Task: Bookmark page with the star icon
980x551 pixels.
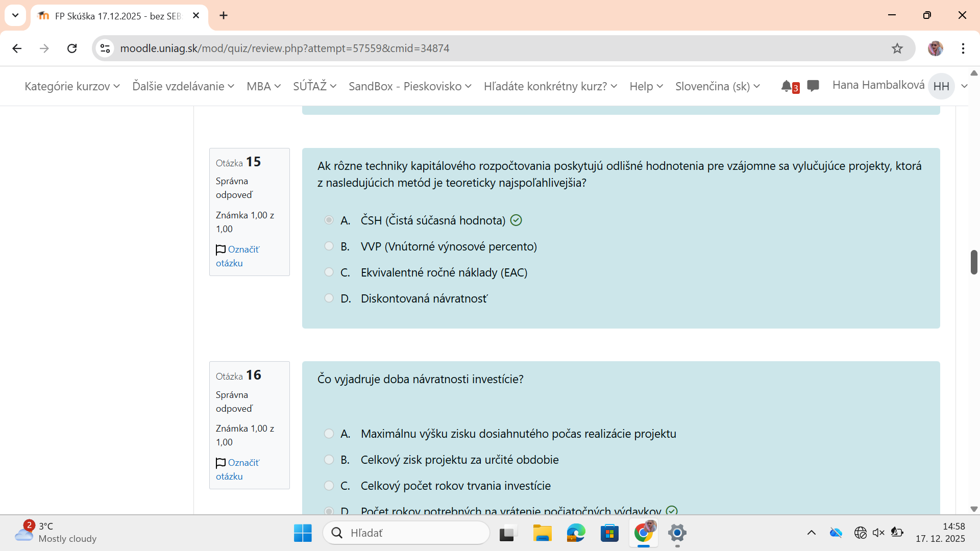Action: click(897, 48)
